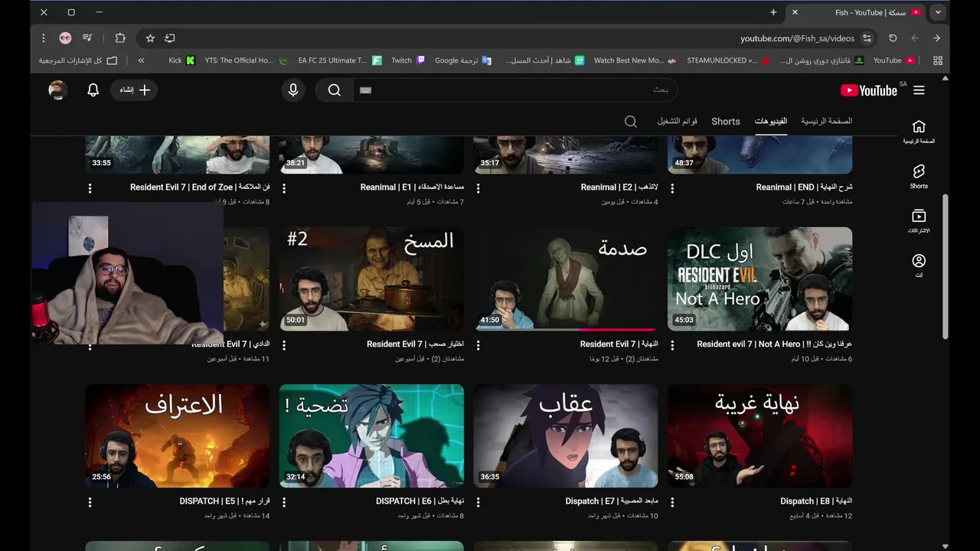Image resolution: width=980 pixels, height=551 pixels.
Task: Play the نهاية غريبة Dispatch E8 thumbnail
Action: point(759,435)
